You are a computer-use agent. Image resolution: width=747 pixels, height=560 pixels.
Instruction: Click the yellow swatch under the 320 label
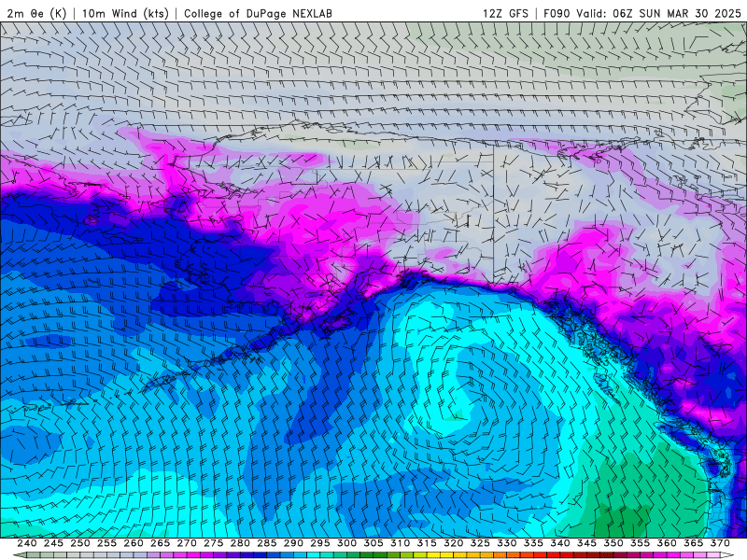tap(447, 555)
